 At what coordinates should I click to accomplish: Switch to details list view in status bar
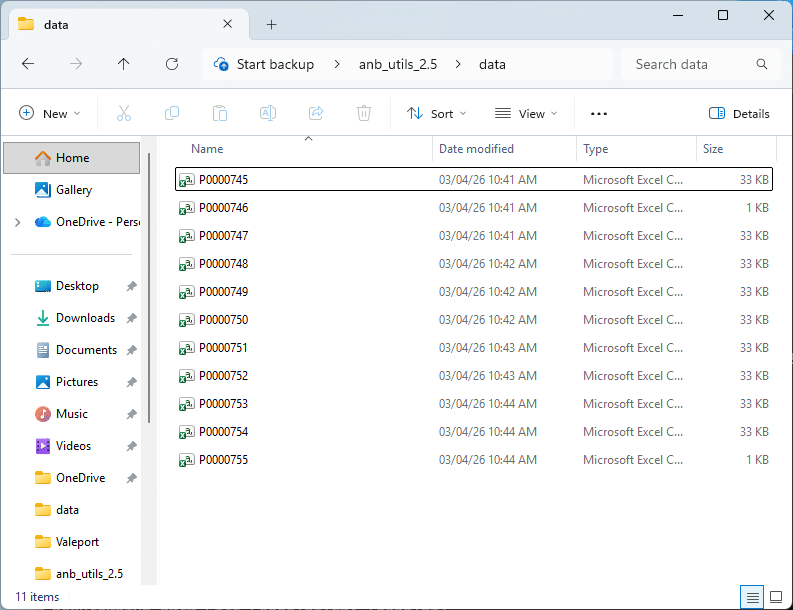coord(753,597)
